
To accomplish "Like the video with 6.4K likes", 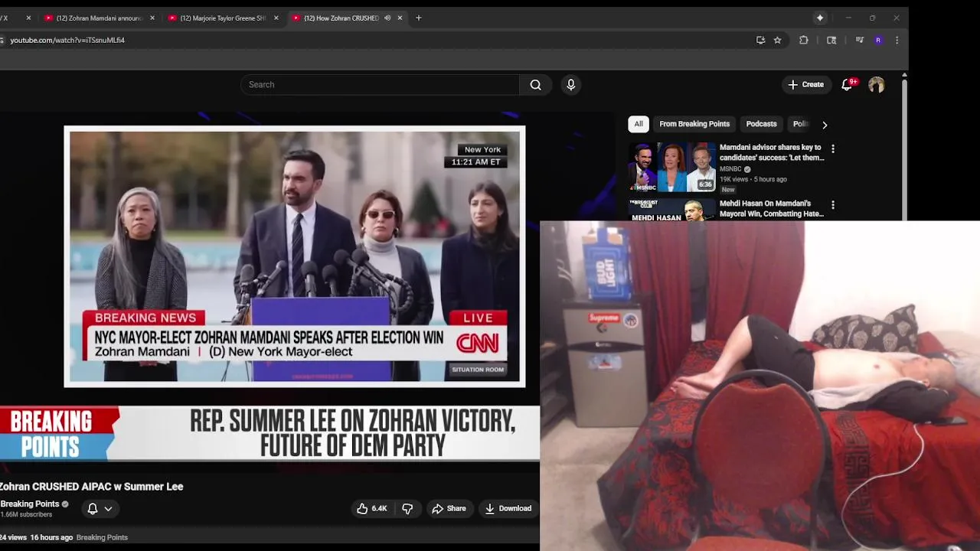I will (x=372, y=508).
